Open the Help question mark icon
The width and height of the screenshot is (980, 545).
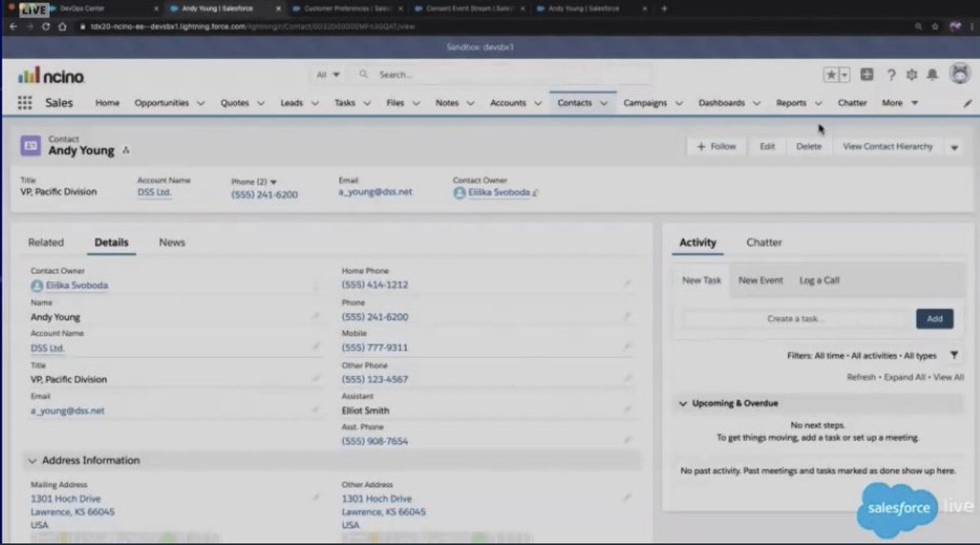[x=891, y=74]
